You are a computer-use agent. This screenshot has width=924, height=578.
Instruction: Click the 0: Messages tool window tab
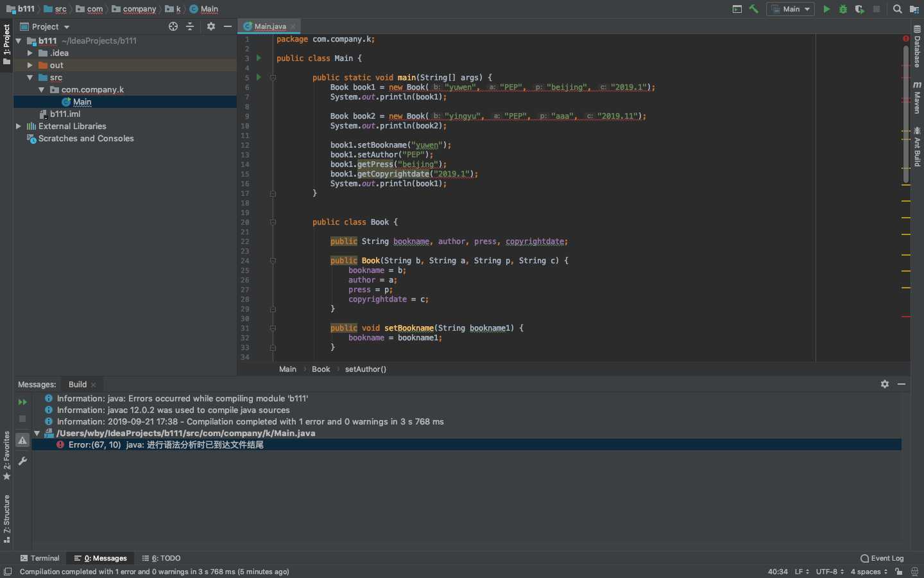[x=101, y=558]
